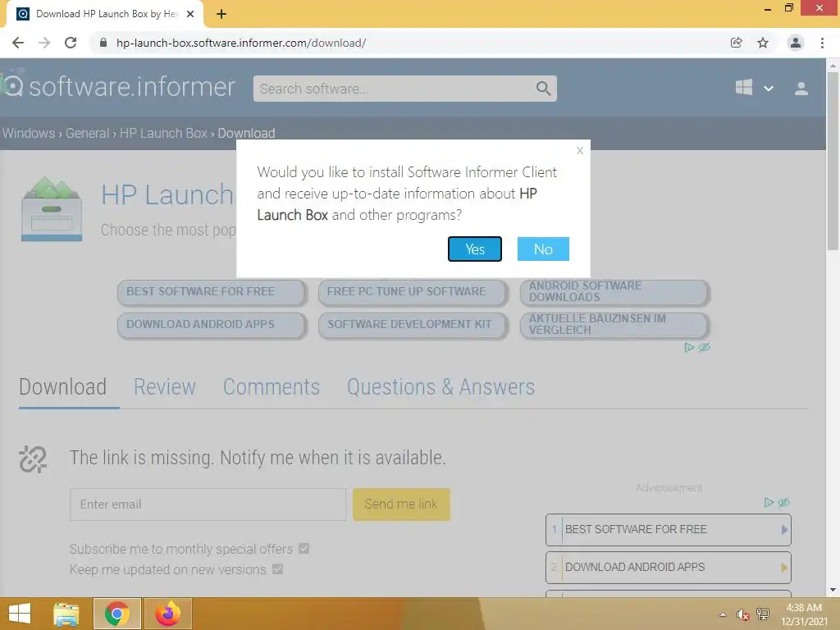This screenshot has height=630, width=840.
Task: Click the page scroll up arrow
Action: [833, 66]
